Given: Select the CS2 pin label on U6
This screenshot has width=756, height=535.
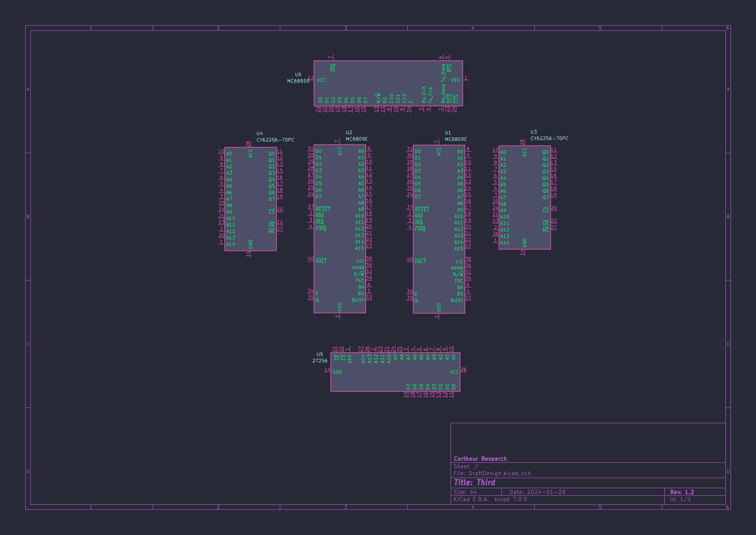Looking at the screenshot, I should [404, 99].
